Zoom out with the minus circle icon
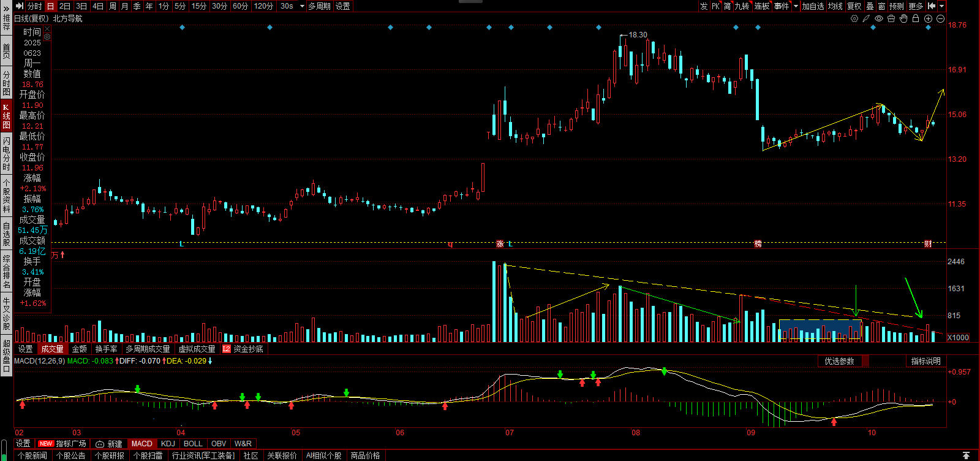The height and width of the screenshot is (461, 980). (940, 18)
